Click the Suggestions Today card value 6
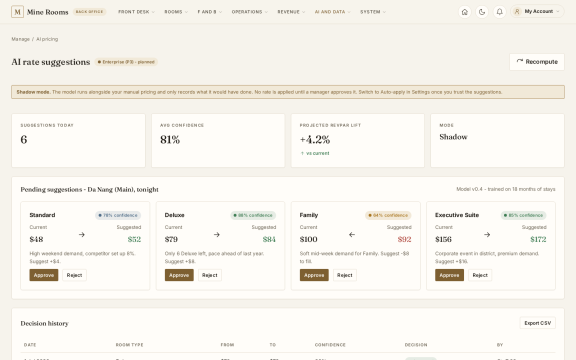Image resolution: width=576 pixels, height=360 pixels. 24,140
